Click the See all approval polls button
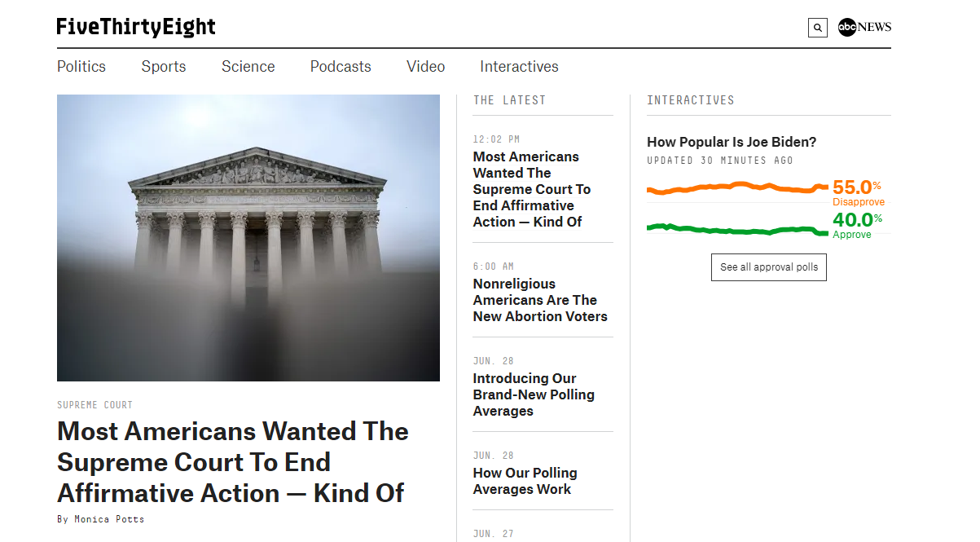Screen dimensions: 980x542 (x=769, y=267)
